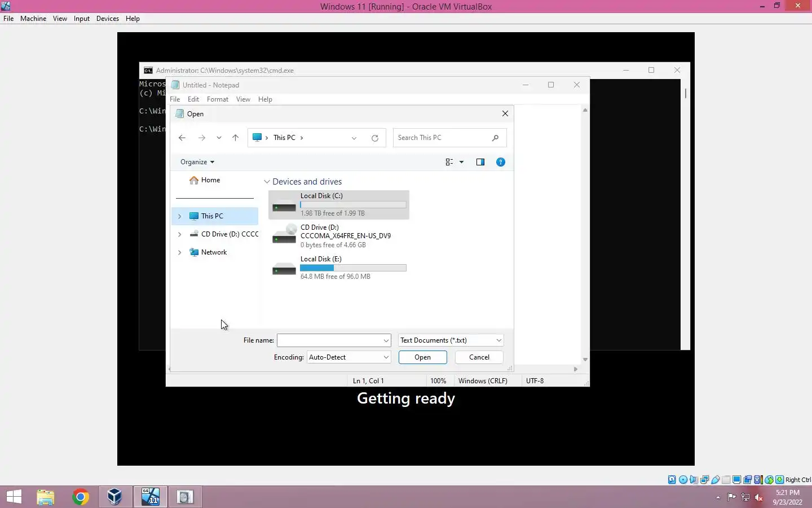Go back in the Open dialog
812x508 pixels.
pyautogui.click(x=182, y=138)
